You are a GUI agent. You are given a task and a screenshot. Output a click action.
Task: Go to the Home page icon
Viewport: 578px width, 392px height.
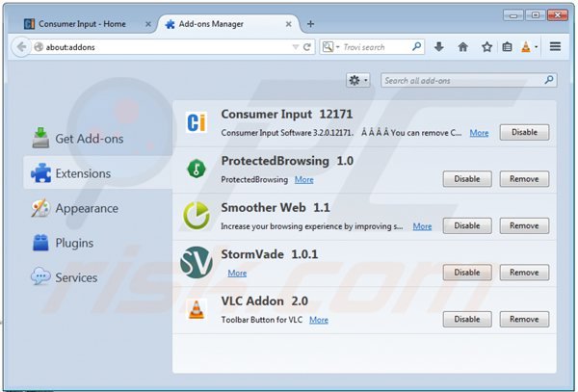click(463, 47)
